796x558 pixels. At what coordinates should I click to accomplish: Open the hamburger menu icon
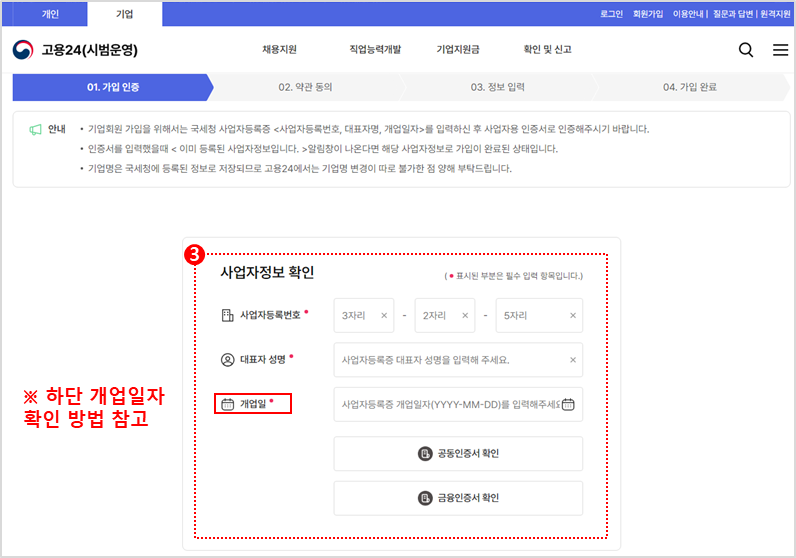tap(780, 50)
